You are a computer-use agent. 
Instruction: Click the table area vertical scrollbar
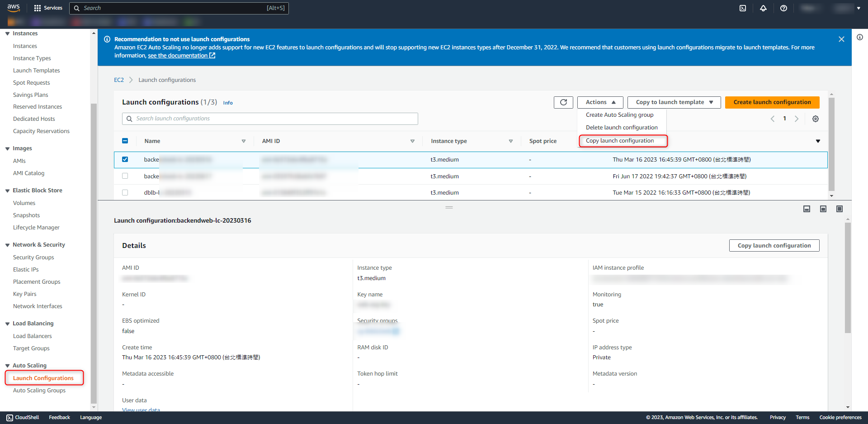pyautogui.click(x=832, y=144)
